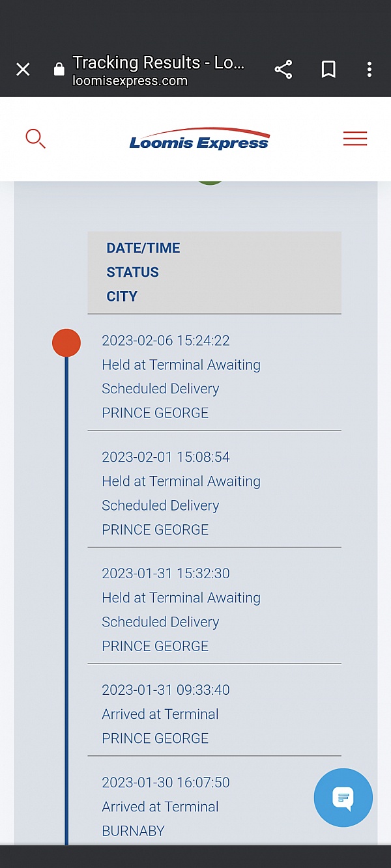Tap the BURNABY city text
This screenshot has width=391, height=868.
click(133, 831)
